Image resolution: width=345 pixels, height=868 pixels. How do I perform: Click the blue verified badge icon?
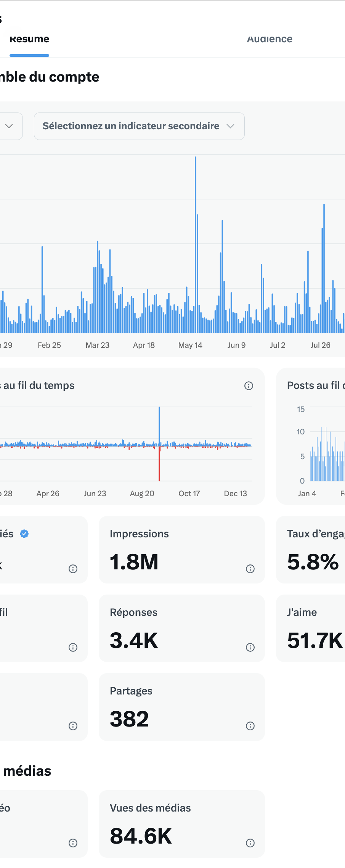pyautogui.click(x=24, y=534)
